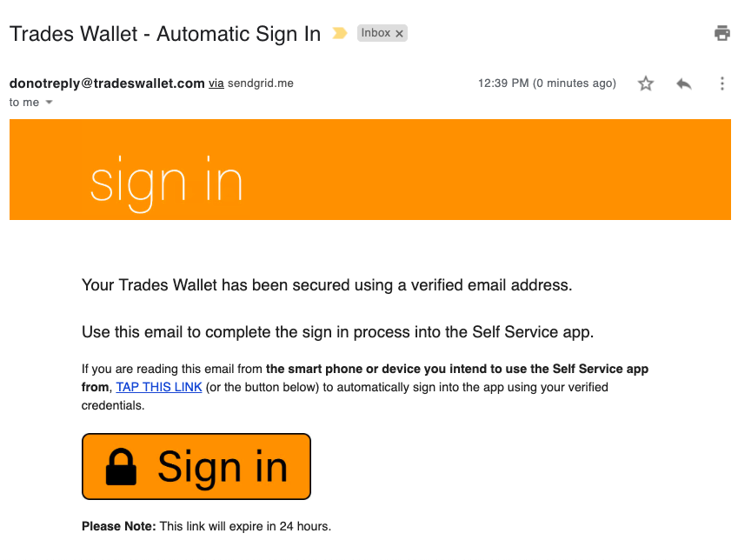Open the three-dot More menu
The height and width of the screenshot is (560, 738).
point(721,83)
